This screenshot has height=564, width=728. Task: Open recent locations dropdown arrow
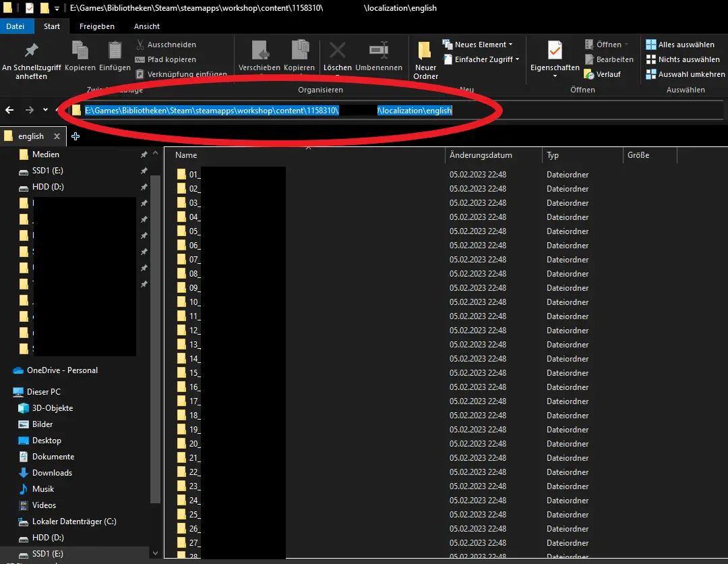45,110
